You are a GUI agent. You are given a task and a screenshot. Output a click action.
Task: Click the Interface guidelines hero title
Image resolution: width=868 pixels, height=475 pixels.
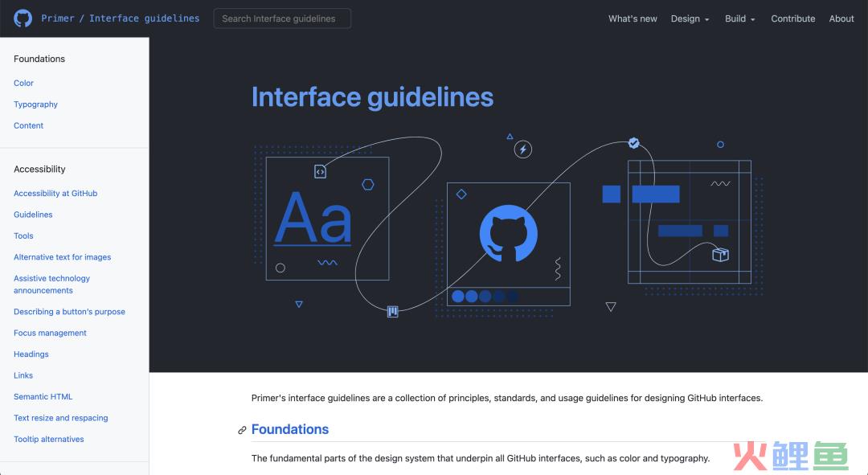click(373, 97)
